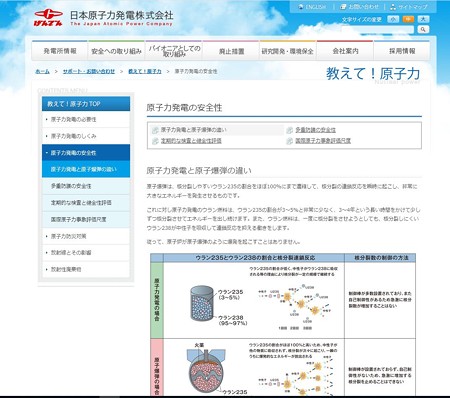Click the search text field
Image resolution: width=450 pixels, height=398 pixels.
click(378, 29)
